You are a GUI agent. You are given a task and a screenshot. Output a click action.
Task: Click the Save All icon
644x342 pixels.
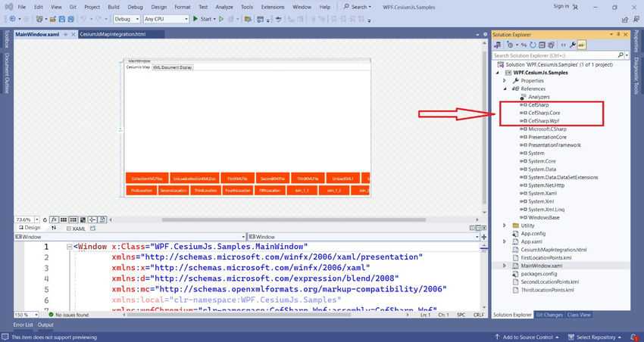[x=70, y=19]
